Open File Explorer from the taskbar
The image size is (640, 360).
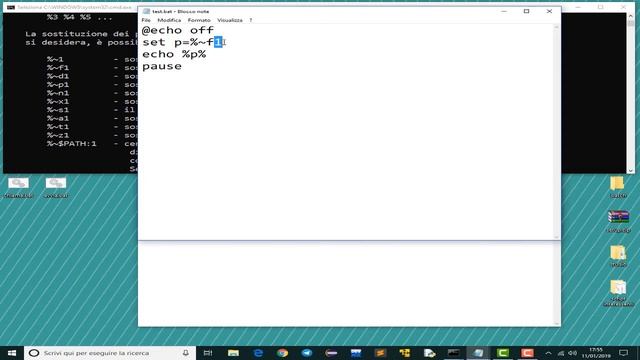tap(233, 353)
